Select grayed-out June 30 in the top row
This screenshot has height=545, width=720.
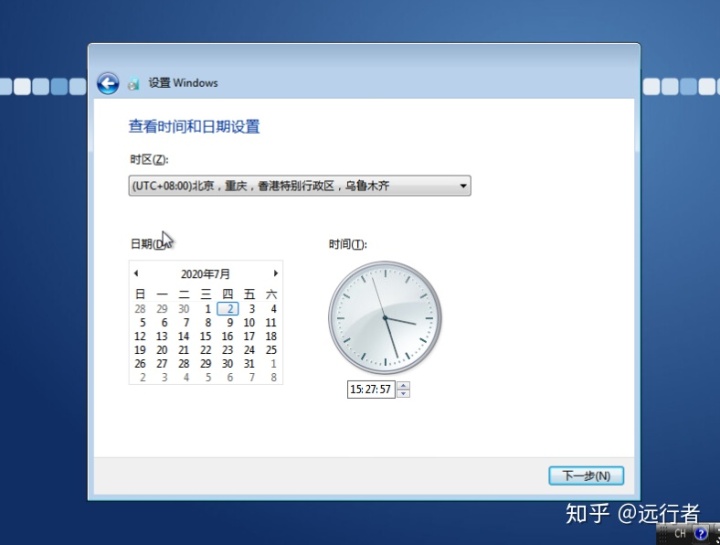(x=184, y=309)
